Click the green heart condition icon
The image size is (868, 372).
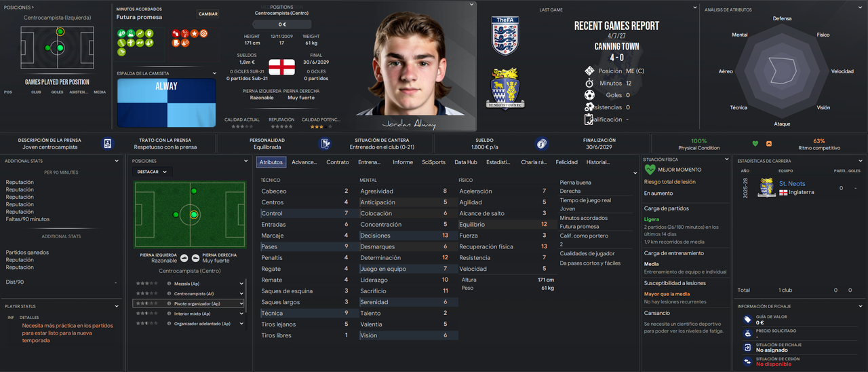click(x=755, y=143)
